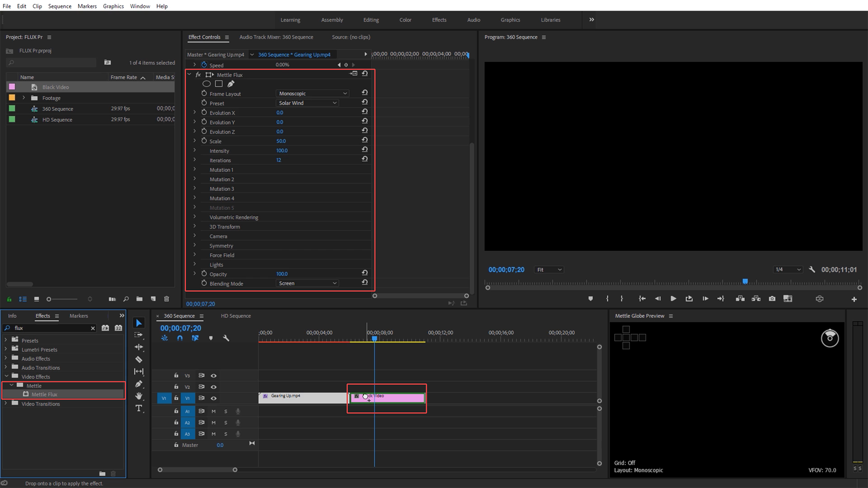Expand the Volumetric Rendering group
This screenshot has height=488, width=868.
195,217
